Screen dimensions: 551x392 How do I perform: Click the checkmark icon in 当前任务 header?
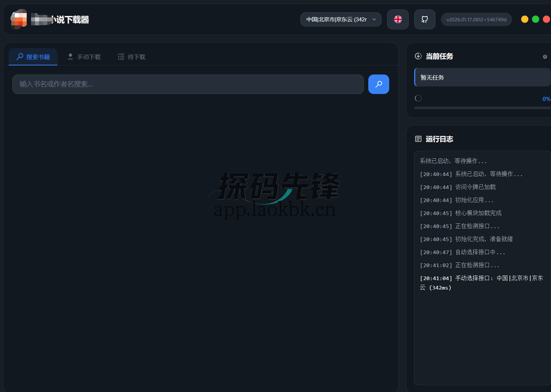point(545,57)
